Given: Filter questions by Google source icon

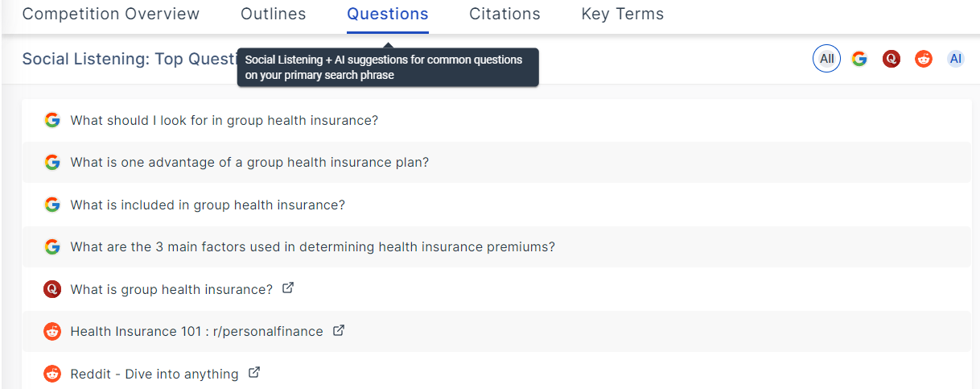Looking at the screenshot, I should point(859,59).
